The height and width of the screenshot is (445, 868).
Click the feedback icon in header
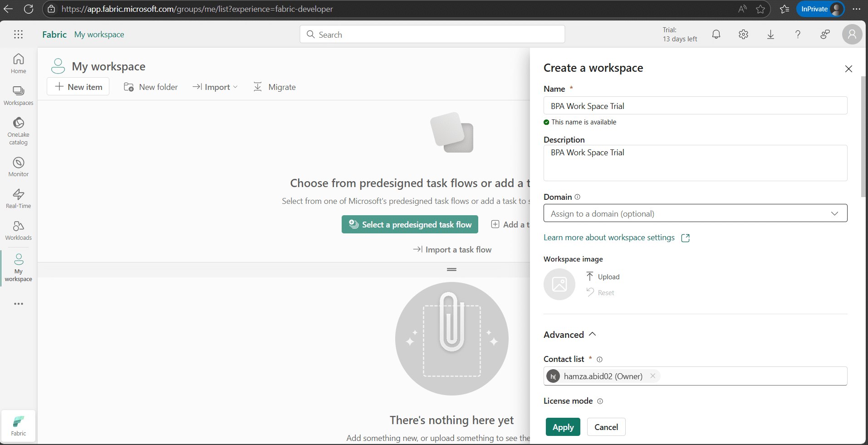pyautogui.click(x=825, y=35)
